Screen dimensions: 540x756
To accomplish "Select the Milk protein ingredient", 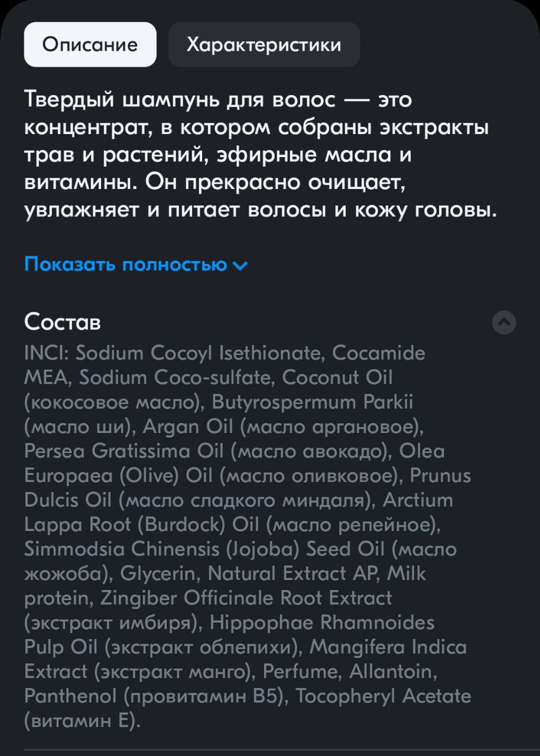I will 225,585.
